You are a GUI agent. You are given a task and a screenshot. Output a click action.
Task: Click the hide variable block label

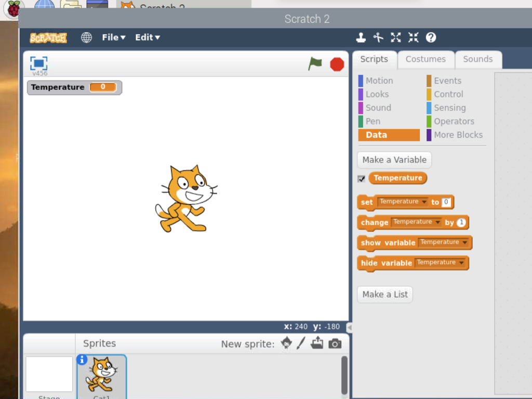pos(387,263)
